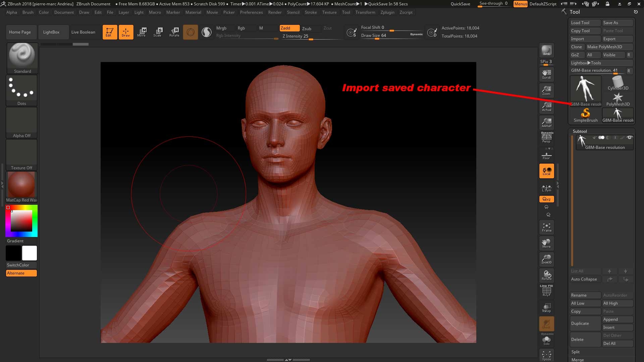Viewport: 644px width, 362px height.
Task: Open the Zplugin menu
Action: click(387, 12)
